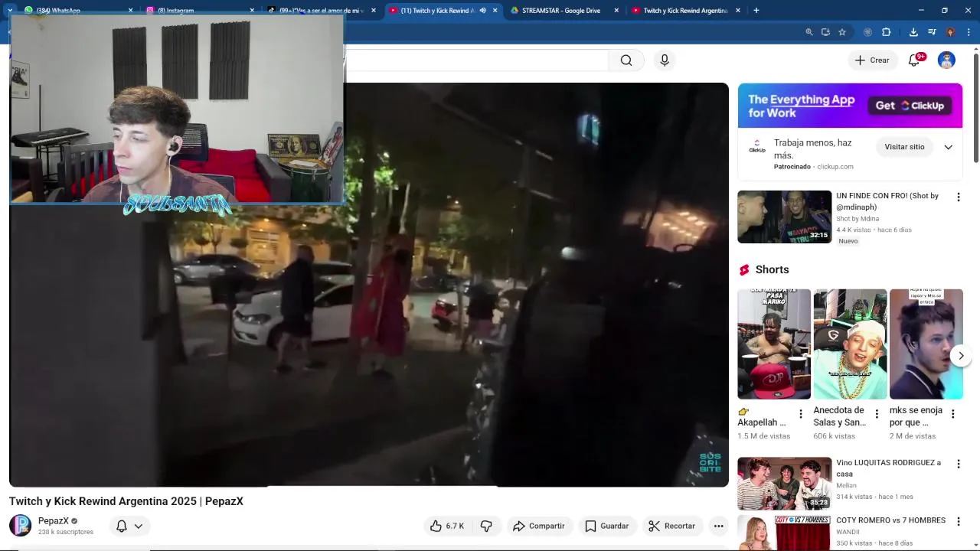Screen dimensions: 980x551
Task: Open the media controls icon in Chrome toolbar
Action: (932, 32)
